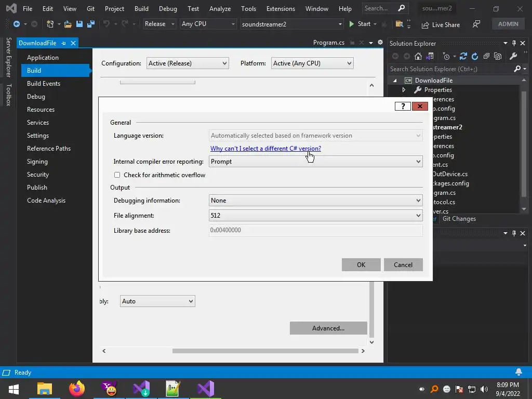
Task: Click the Find in Files folder icon
Action: click(x=400, y=24)
